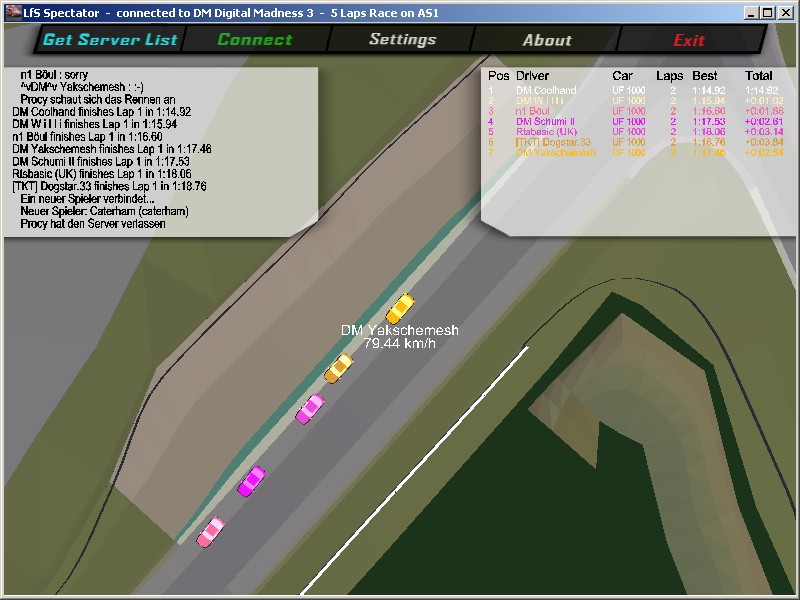Select the orange car second in line

point(339,368)
